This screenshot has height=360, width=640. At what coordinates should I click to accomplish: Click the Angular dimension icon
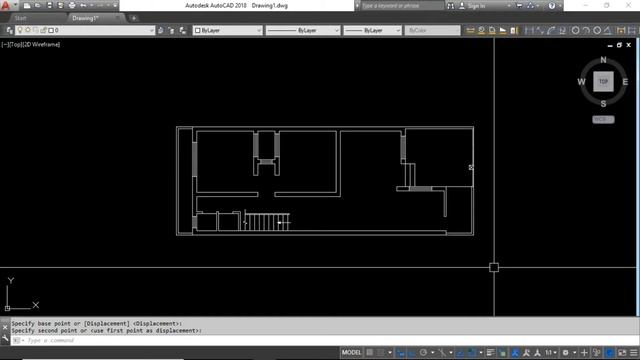pos(607,30)
